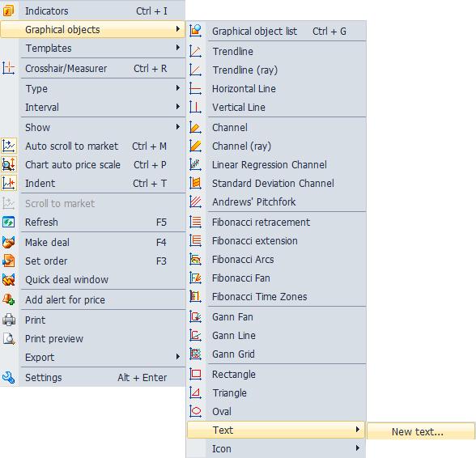Expand the Interval submenu arrow
Screen dimensions: 476x458
tap(178, 107)
